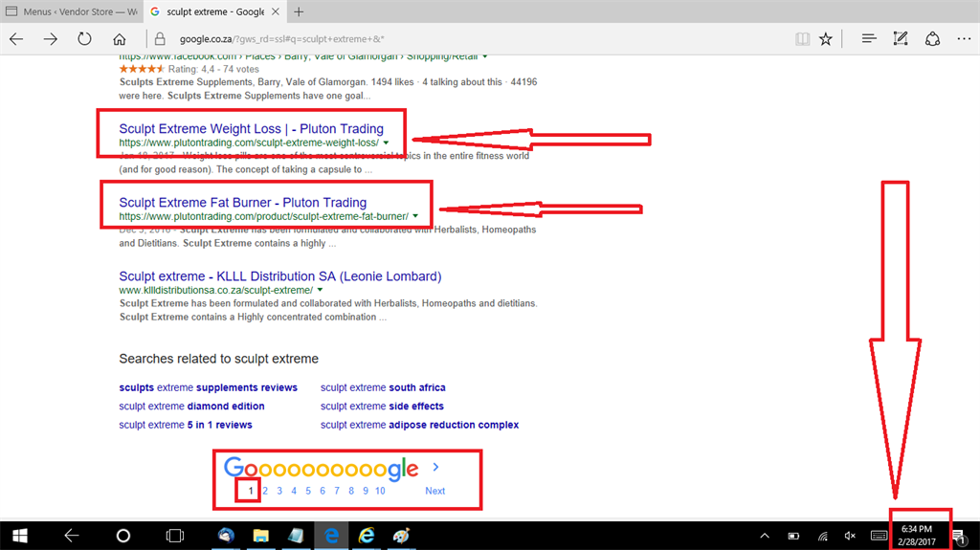Open Edge More actions ellipsis menu
980x550 pixels.
coord(964,39)
